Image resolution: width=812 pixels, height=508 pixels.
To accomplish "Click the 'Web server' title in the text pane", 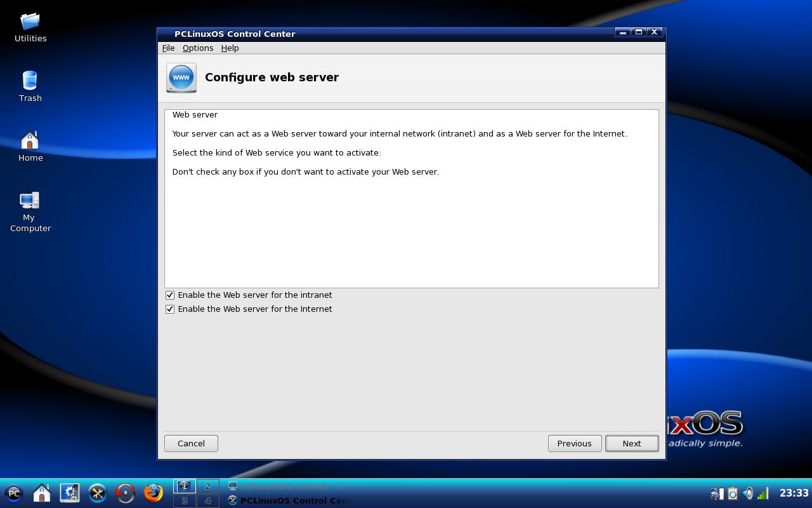I will [195, 115].
